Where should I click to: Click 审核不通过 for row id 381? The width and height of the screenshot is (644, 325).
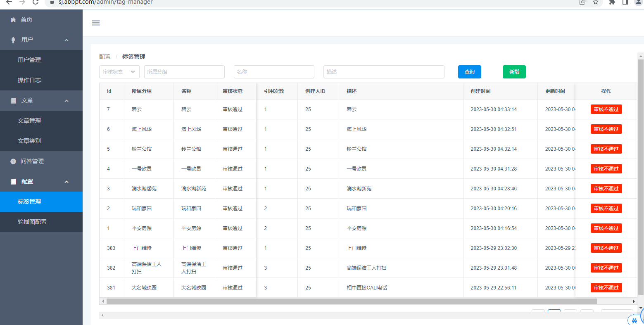click(606, 288)
